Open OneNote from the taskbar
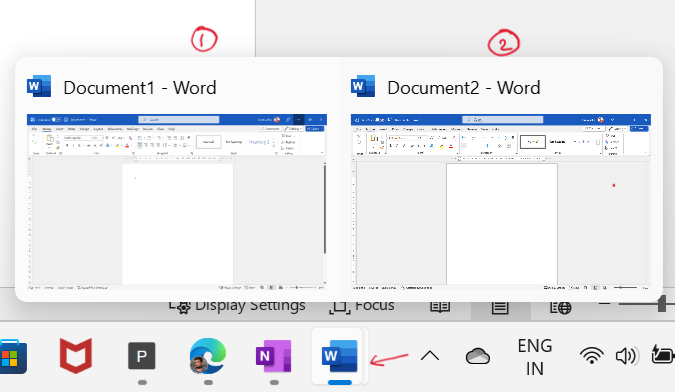Screen dimensions: 675x392 [x=273, y=356]
